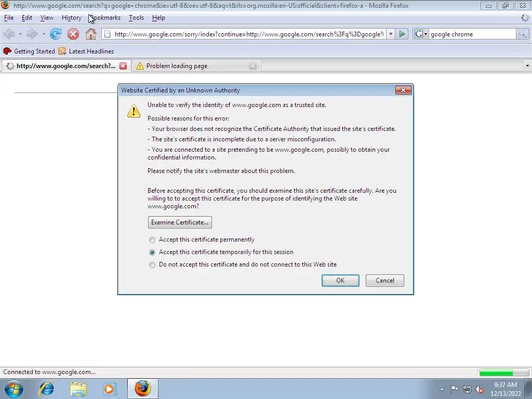Close the Problem loading page tab
532x399 pixels.
pos(253,66)
